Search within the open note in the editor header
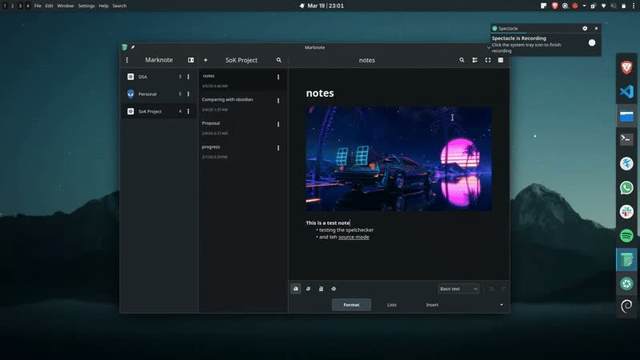640x360 pixels. click(x=462, y=60)
